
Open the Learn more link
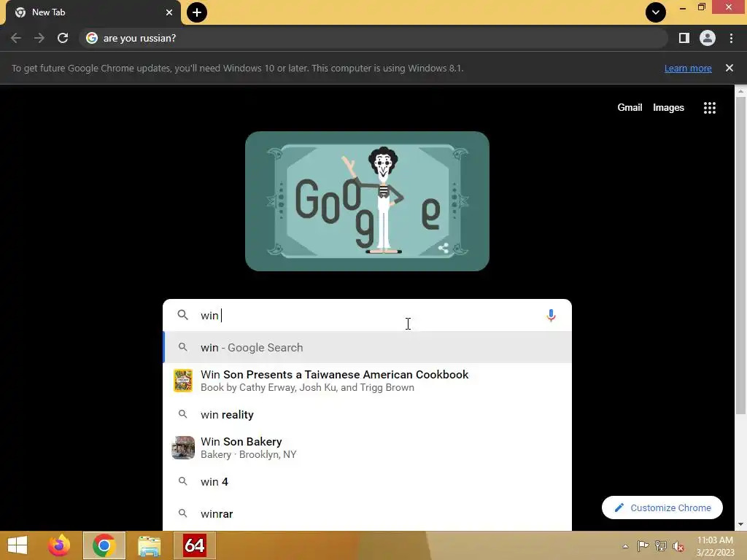[x=688, y=68]
